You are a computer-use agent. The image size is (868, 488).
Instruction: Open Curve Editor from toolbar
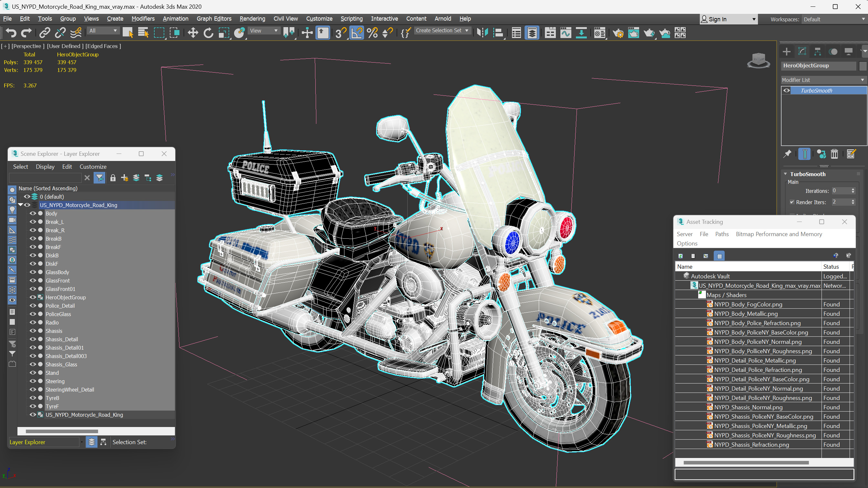566,33
